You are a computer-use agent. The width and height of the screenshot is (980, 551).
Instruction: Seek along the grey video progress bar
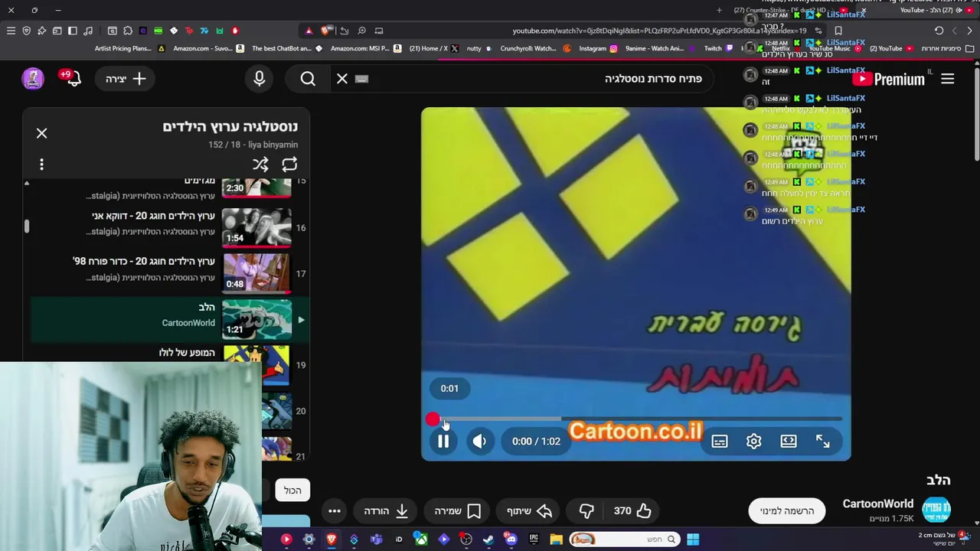coord(636,419)
